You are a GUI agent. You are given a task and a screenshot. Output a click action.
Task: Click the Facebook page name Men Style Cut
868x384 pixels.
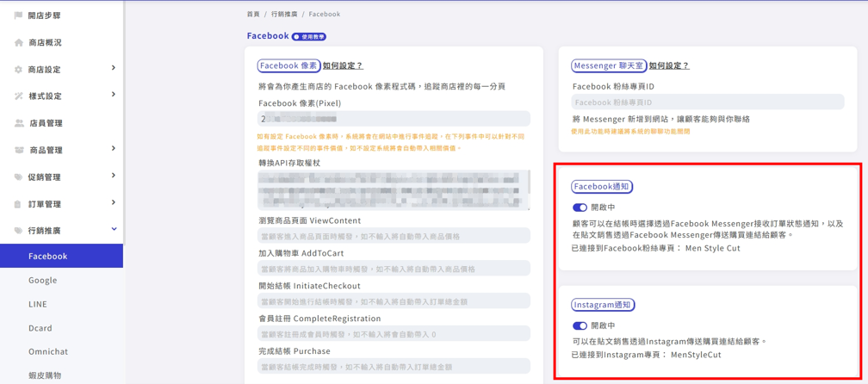pyautogui.click(x=712, y=249)
